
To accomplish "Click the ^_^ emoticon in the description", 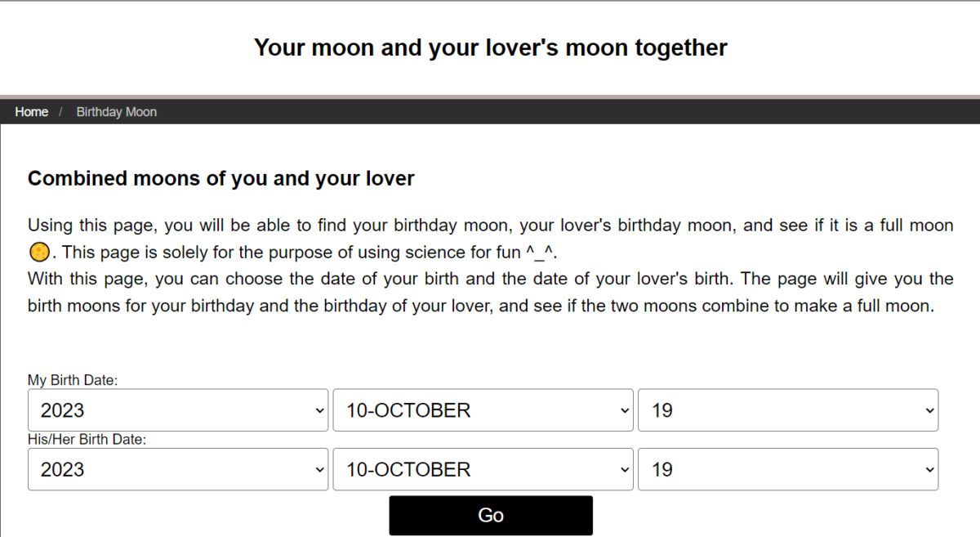I will (539, 251).
